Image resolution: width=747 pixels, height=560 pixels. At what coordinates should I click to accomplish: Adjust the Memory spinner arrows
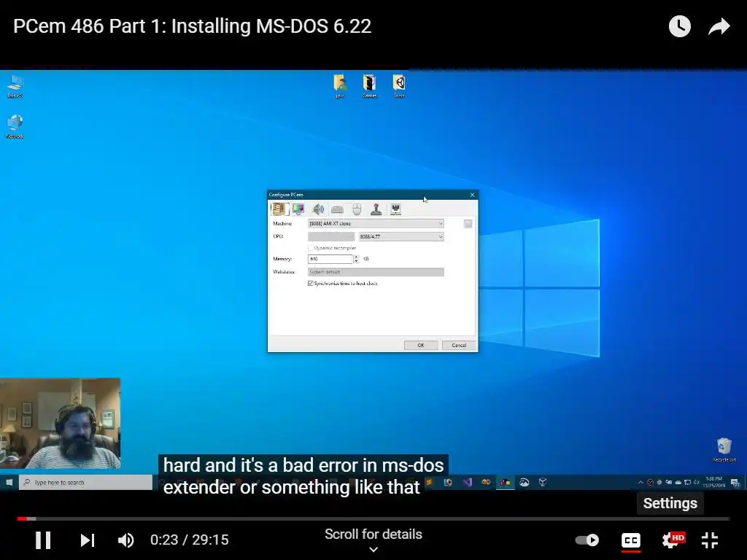(x=356, y=259)
